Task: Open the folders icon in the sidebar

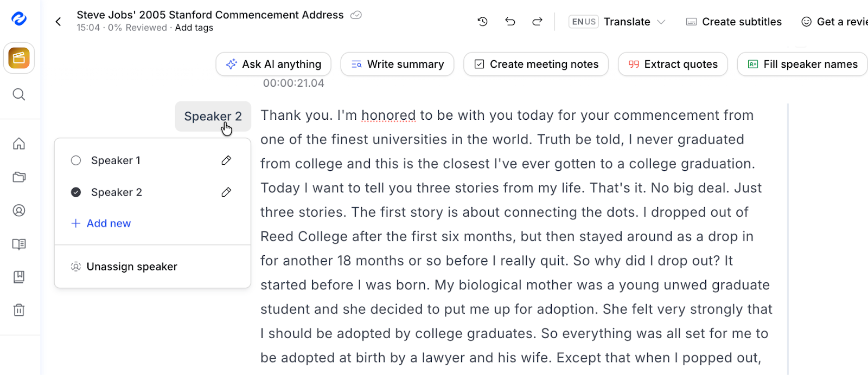Action: 19,177
